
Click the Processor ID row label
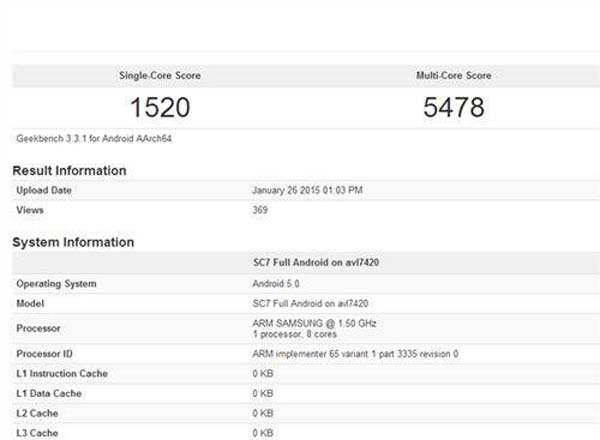click(x=44, y=354)
